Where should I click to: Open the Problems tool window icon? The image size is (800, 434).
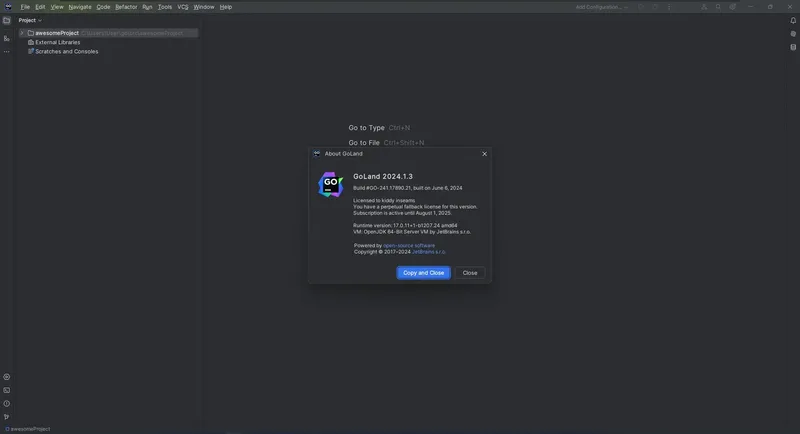point(7,403)
